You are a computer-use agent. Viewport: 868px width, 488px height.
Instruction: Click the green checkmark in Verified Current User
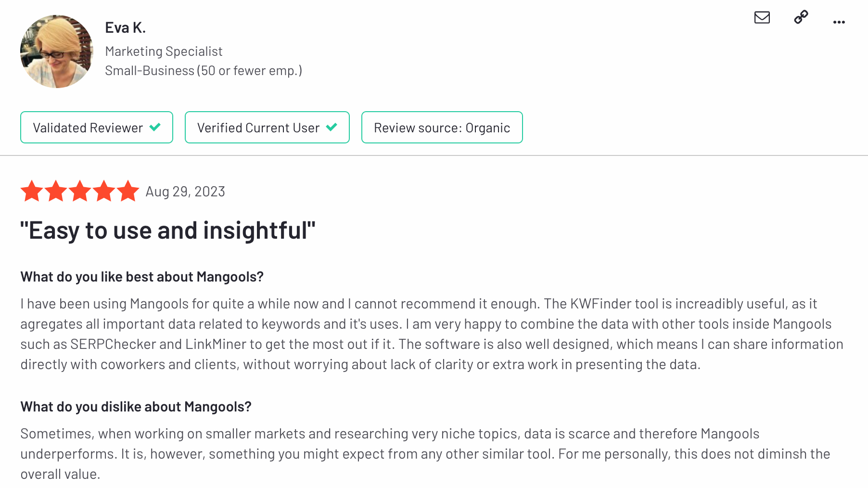coord(332,127)
